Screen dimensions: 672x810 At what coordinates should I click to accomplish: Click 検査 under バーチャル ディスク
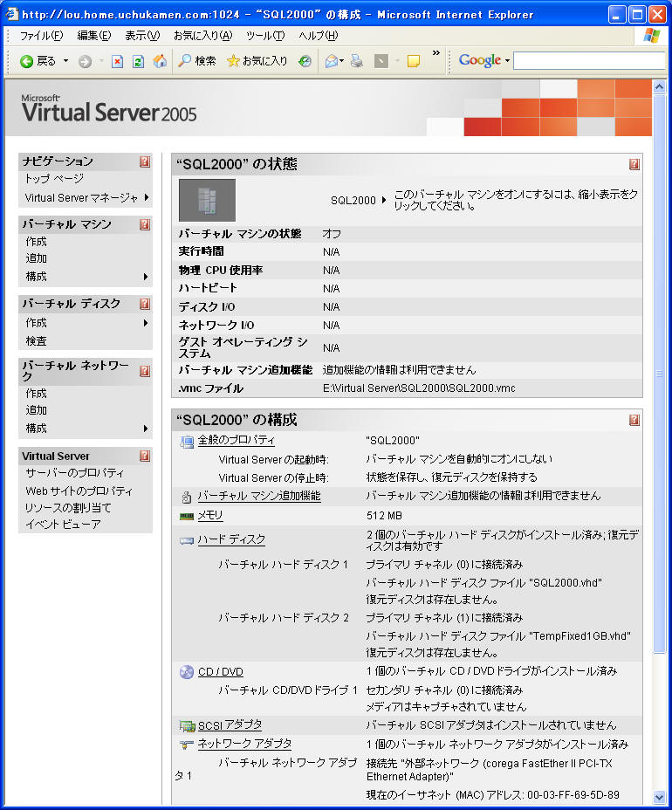point(36,341)
